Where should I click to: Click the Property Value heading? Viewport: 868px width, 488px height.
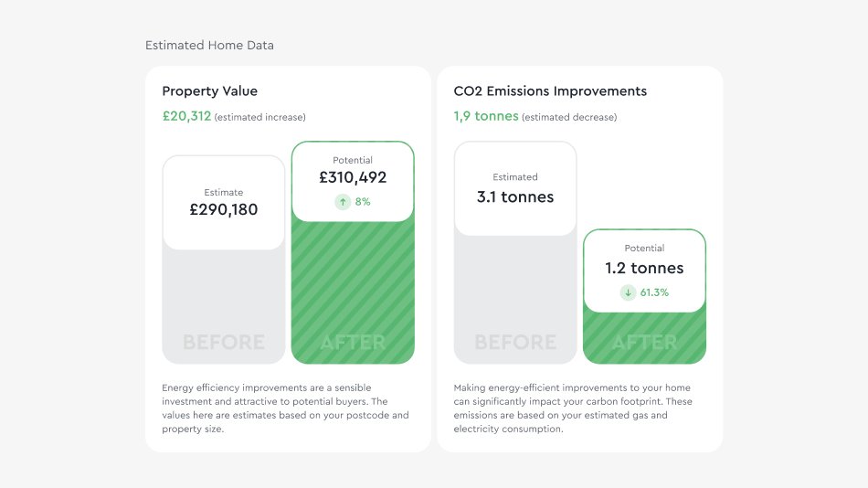210,90
